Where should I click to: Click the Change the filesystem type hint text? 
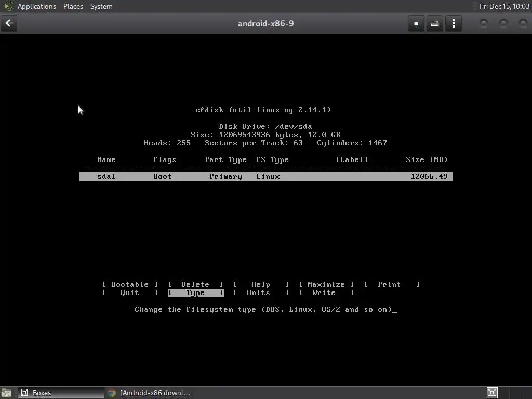(x=263, y=310)
